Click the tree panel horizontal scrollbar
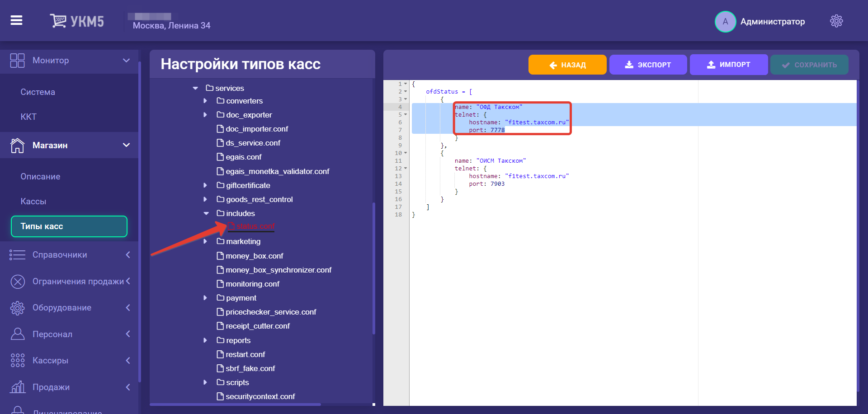Viewport: 868px width, 414px height. (235, 404)
